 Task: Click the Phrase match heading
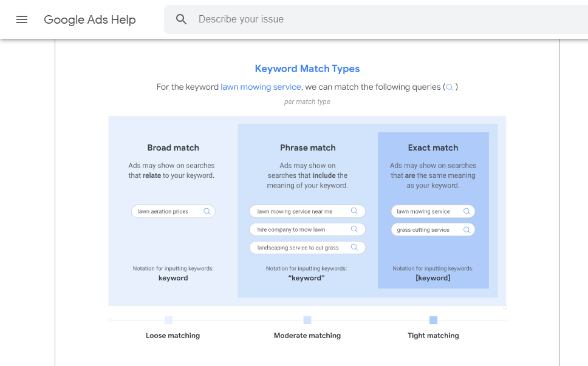307,147
